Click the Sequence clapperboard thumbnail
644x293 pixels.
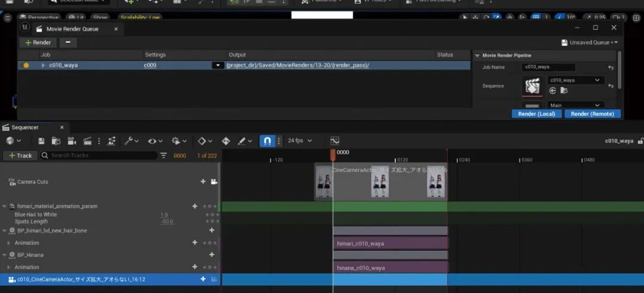pyautogui.click(x=532, y=86)
